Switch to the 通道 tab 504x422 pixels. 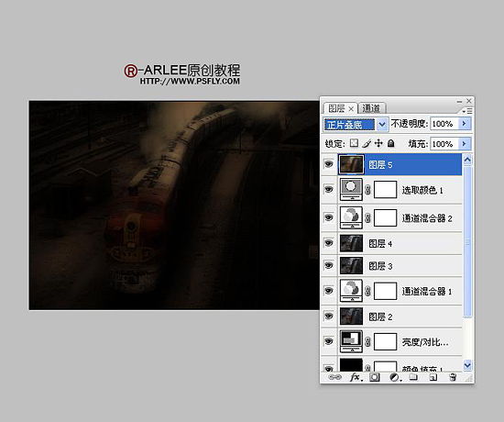pyautogui.click(x=371, y=108)
